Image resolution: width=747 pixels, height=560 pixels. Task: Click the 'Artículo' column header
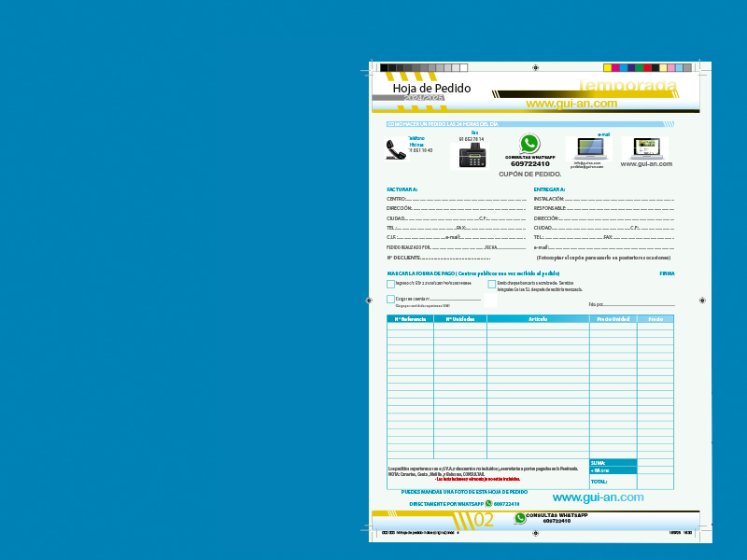(538, 319)
